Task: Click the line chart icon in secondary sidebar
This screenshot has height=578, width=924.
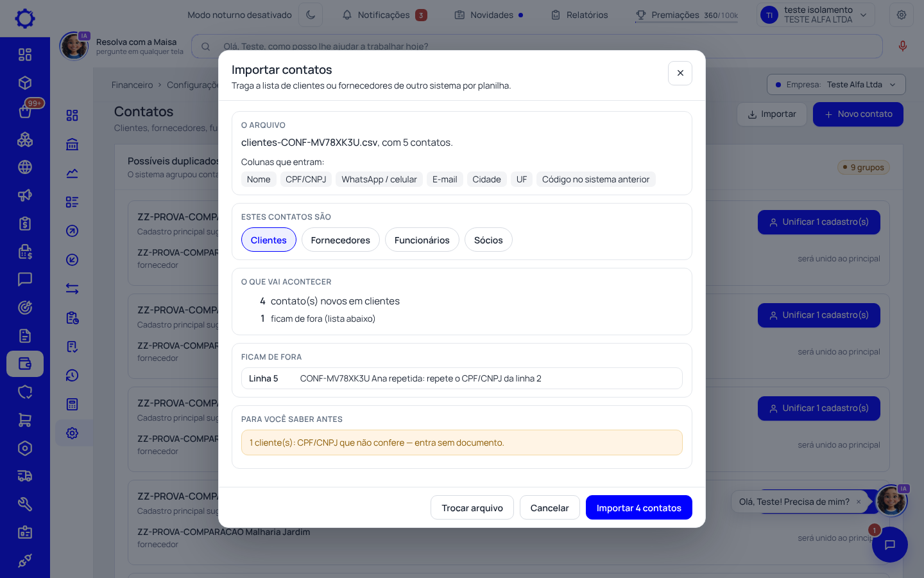Action: pyautogui.click(x=73, y=173)
